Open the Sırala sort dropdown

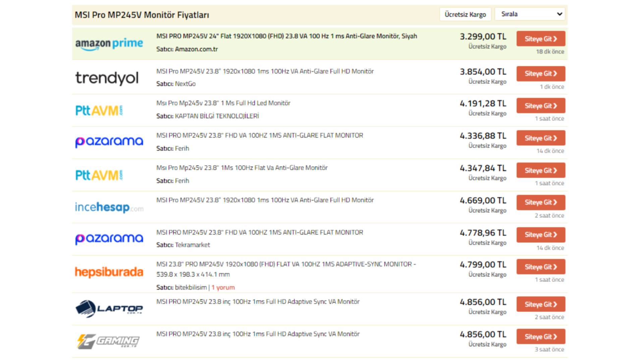point(530,14)
